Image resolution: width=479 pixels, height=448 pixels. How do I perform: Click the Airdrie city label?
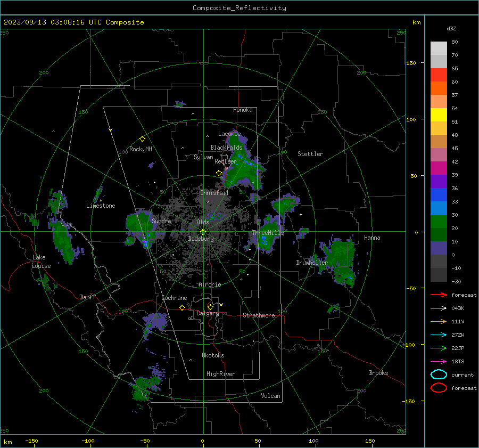(x=210, y=284)
